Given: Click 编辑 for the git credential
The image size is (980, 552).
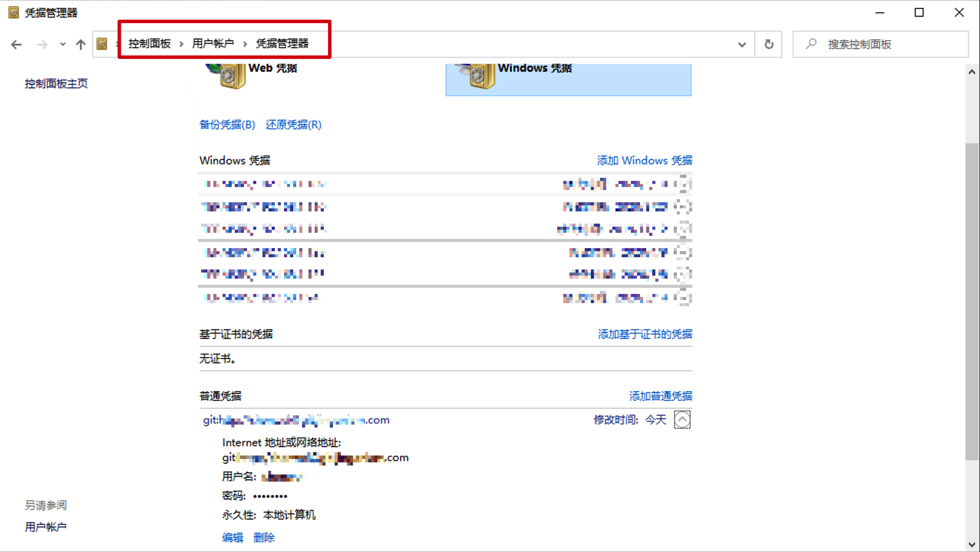Looking at the screenshot, I should pos(233,538).
